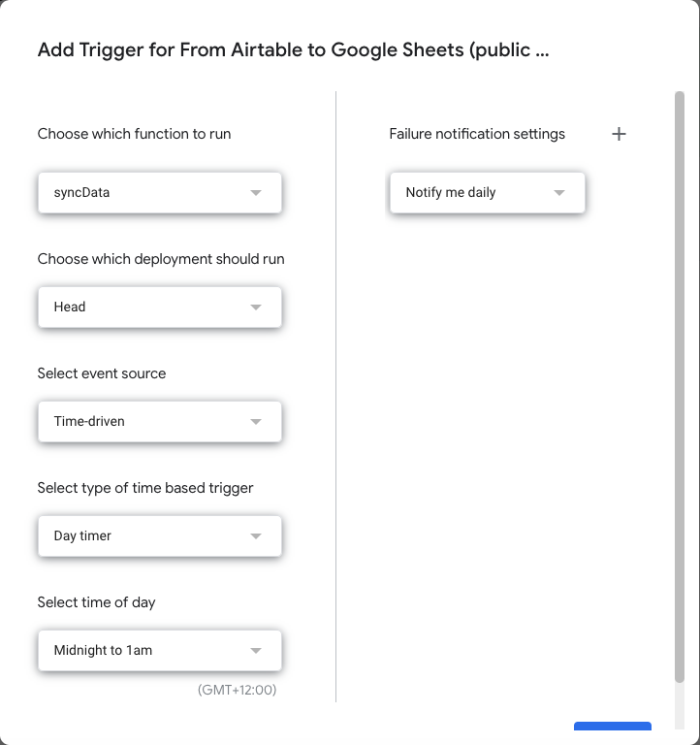Open the syncData function dropdown

tap(160, 193)
